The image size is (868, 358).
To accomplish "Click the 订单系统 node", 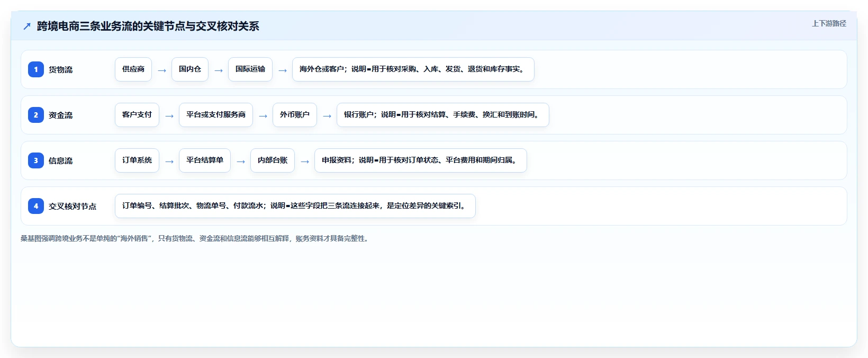I will pyautogui.click(x=137, y=160).
